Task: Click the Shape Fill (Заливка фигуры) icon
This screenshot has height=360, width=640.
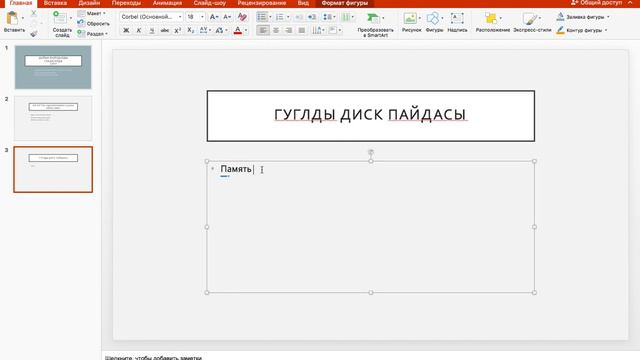Action: point(560,17)
